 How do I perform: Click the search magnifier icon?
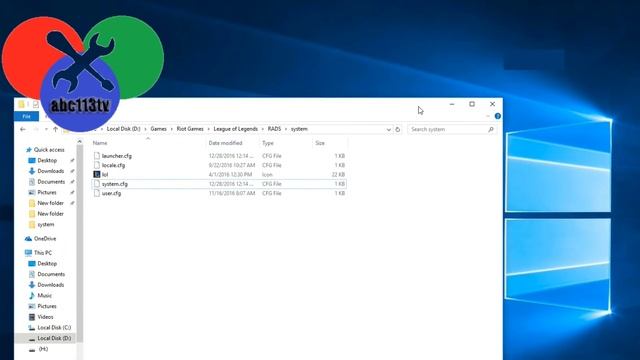[x=491, y=129]
